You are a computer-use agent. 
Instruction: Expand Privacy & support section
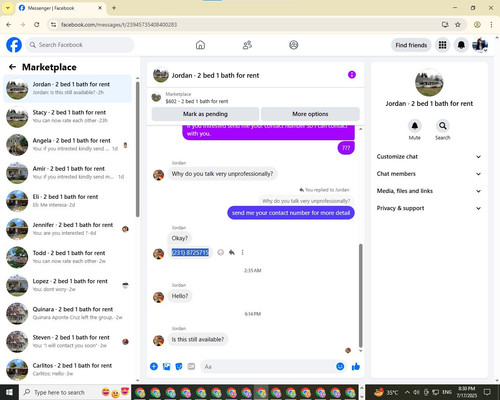point(429,208)
